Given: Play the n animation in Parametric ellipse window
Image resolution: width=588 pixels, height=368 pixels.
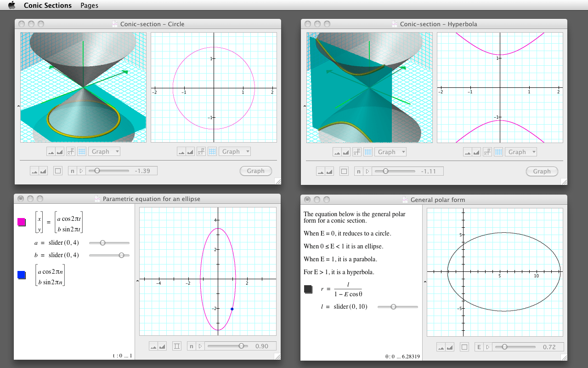Looking at the screenshot, I should pyautogui.click(x=201, y=346).
